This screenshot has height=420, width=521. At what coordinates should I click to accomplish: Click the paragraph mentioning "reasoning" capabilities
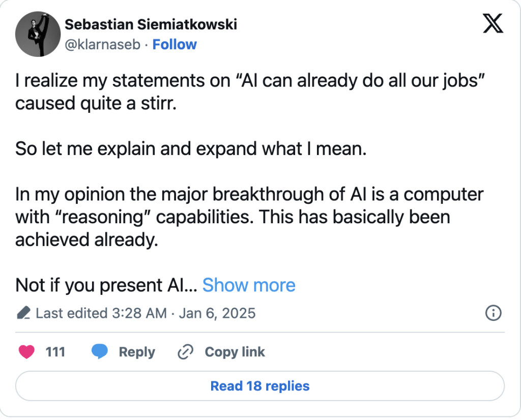click(x=249, y=217)
